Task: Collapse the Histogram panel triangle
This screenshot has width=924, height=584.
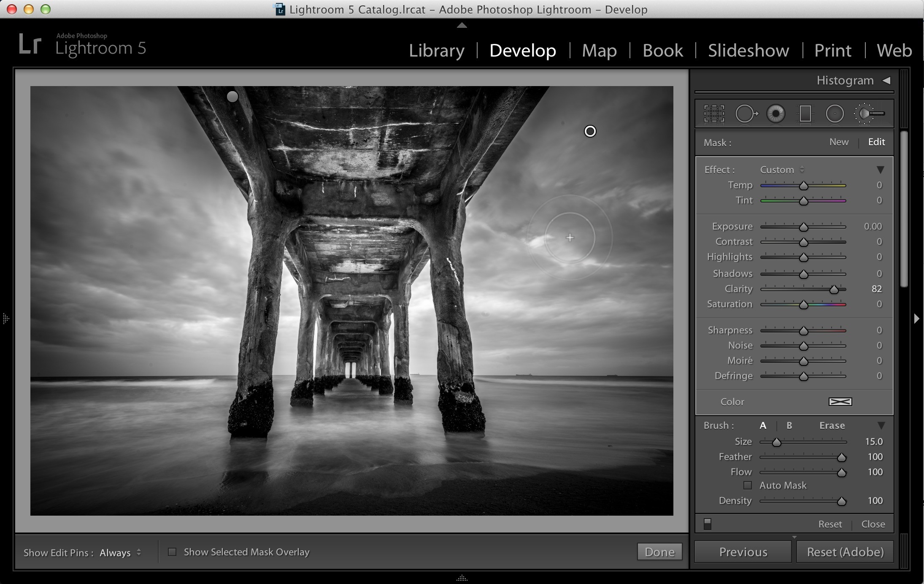Action: click(886, 80)
